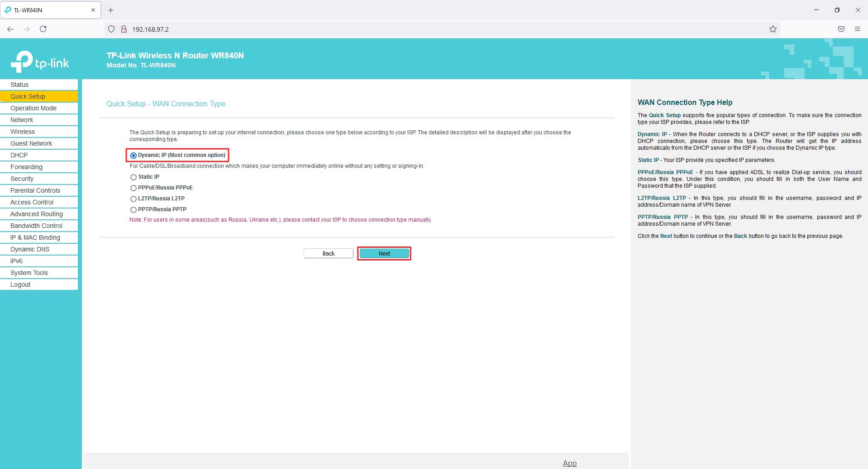Open the Security menu

click(39, 179)
